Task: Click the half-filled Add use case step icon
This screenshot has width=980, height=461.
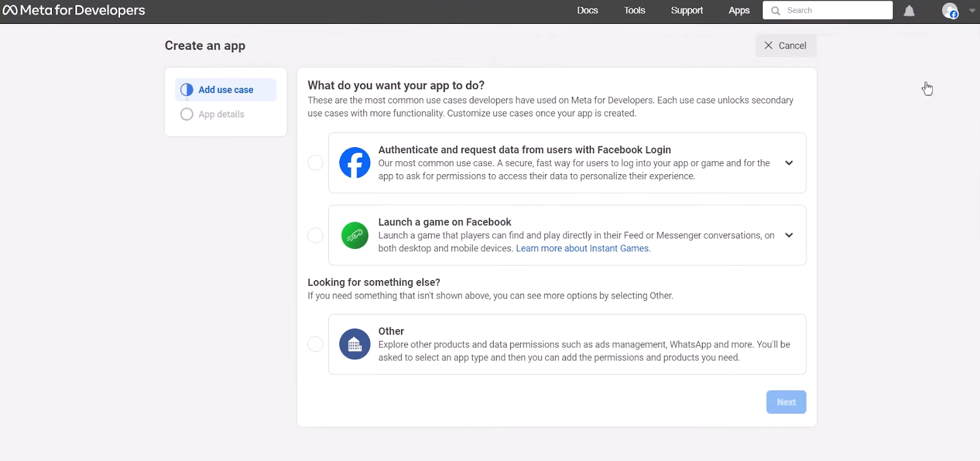Action: [187, 90]
